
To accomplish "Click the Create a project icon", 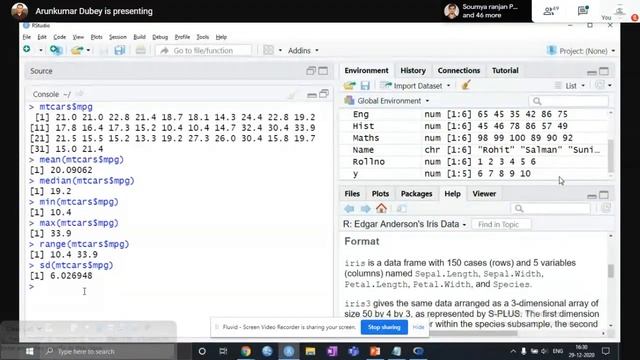I will pos(56,50).
